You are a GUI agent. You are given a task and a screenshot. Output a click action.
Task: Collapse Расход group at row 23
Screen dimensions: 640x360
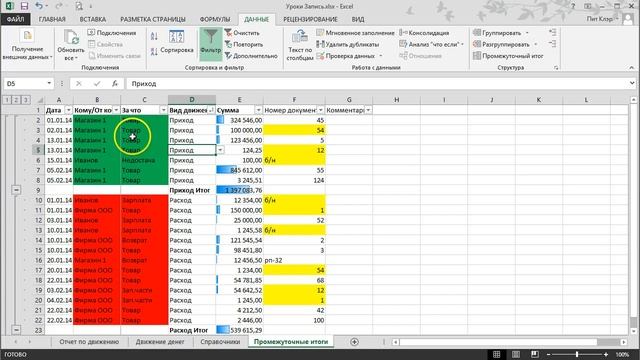[16, 330]
